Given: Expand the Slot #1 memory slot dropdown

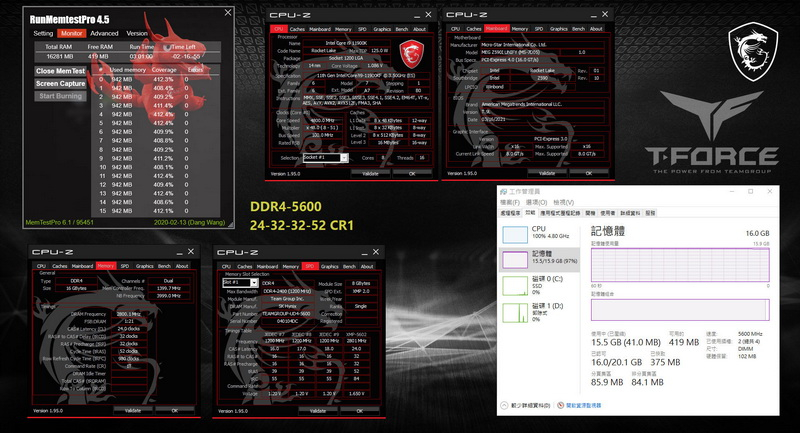Looking at the screenshot, I should coord(254,283).
